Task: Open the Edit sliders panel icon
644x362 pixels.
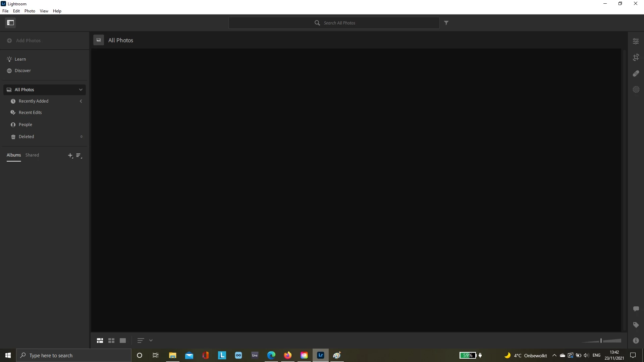Action: 636,41
